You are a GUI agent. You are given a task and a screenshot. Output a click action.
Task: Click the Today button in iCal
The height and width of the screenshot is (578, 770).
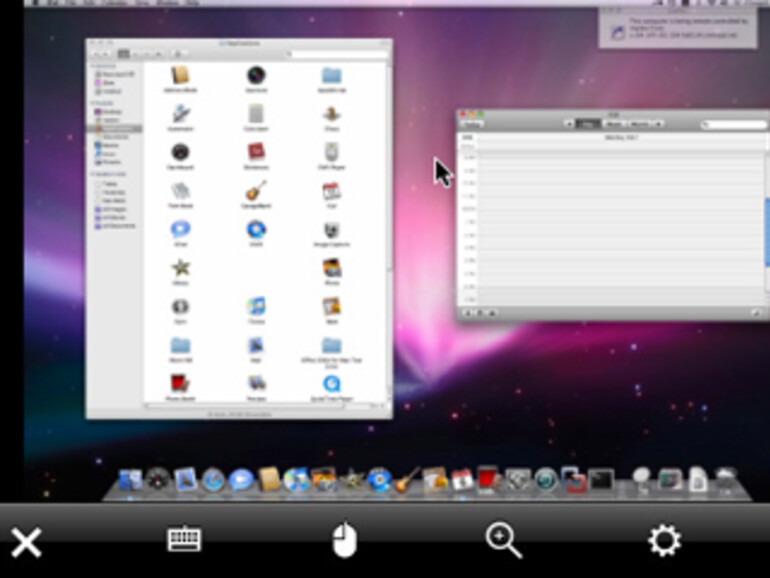473,124
